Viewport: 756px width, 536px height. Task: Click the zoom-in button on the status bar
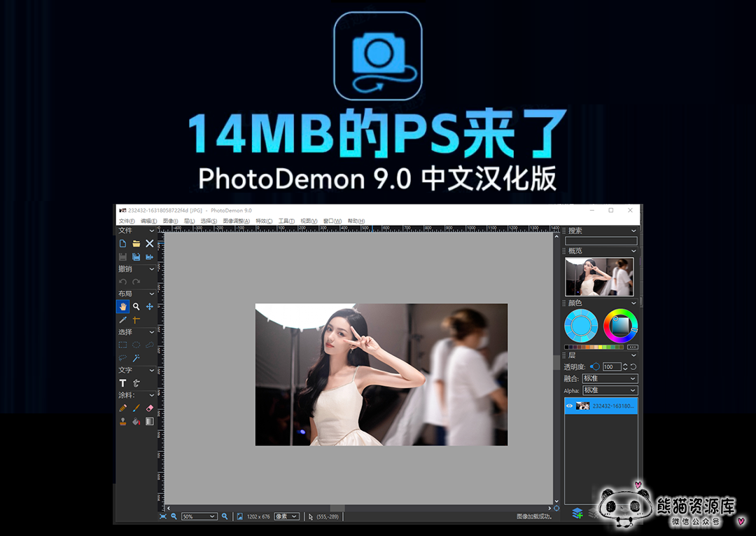224,516
